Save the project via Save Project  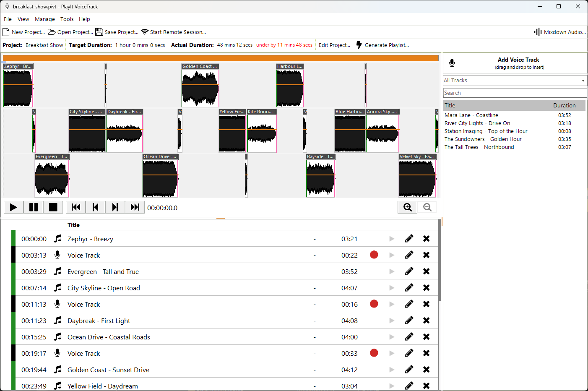117,32
